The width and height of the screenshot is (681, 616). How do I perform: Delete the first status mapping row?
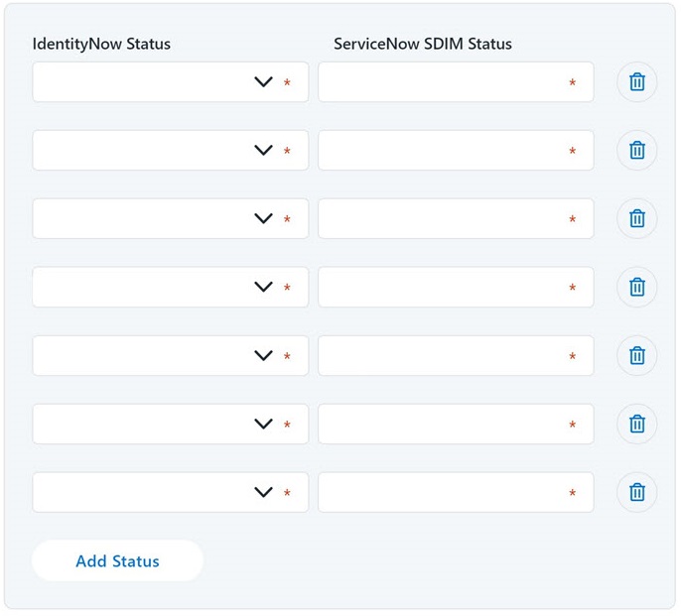coord(636,82)
